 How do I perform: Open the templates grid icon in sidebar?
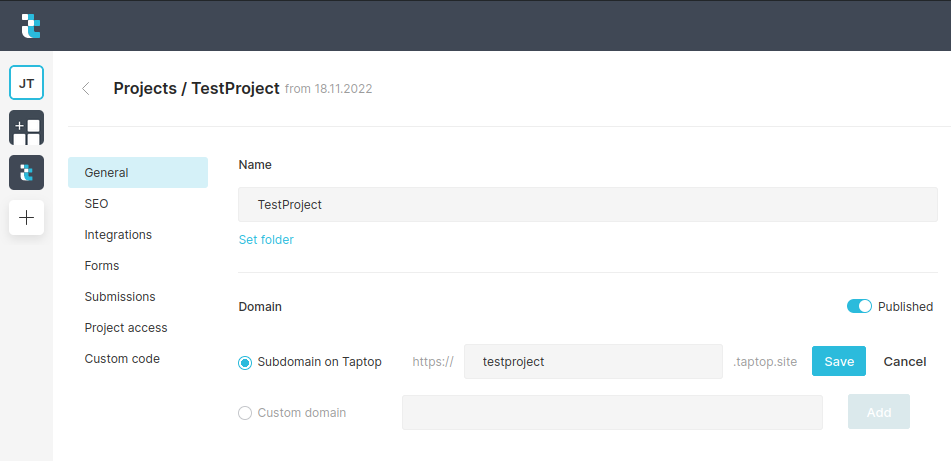click(x=26, y=128)
